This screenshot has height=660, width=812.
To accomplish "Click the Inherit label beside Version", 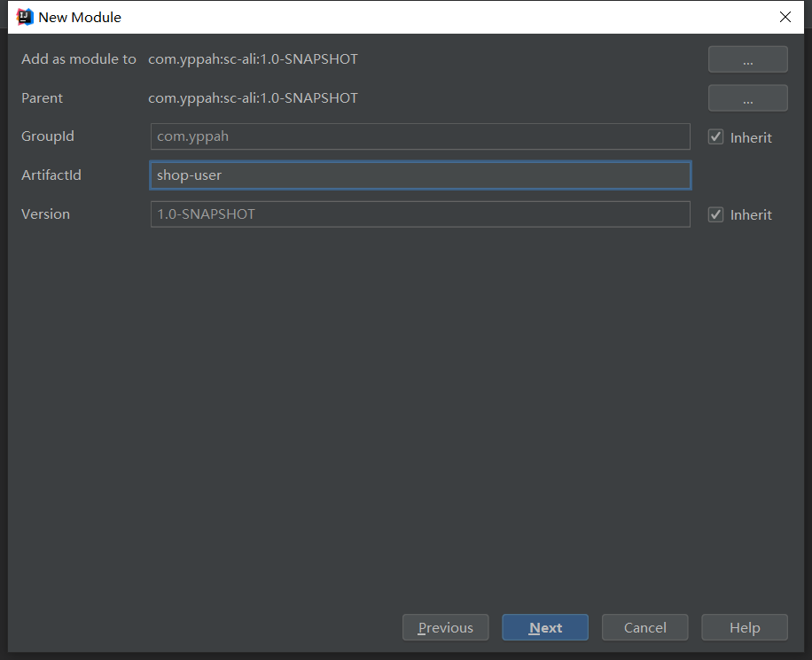I will tap(751, 214).
